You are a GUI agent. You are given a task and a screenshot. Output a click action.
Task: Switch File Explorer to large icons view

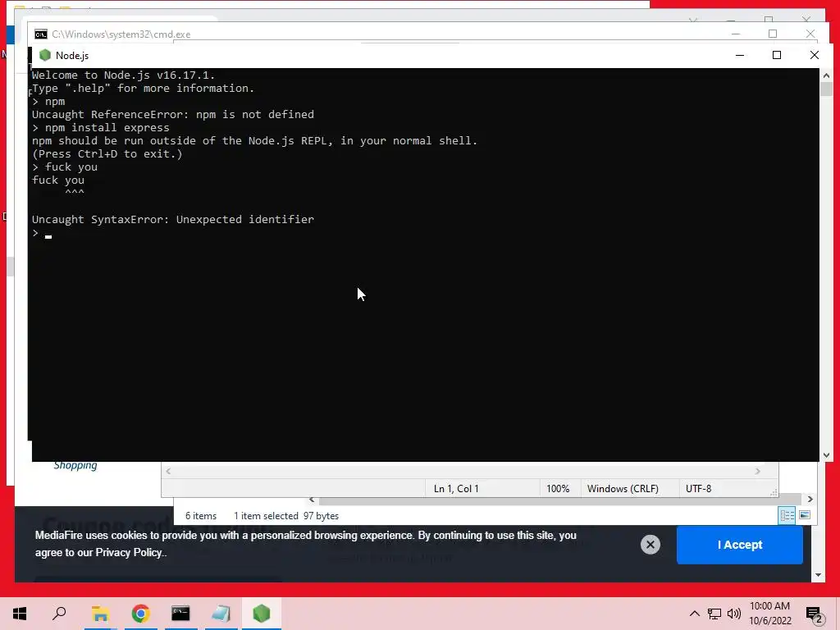[x=805, y=515]
